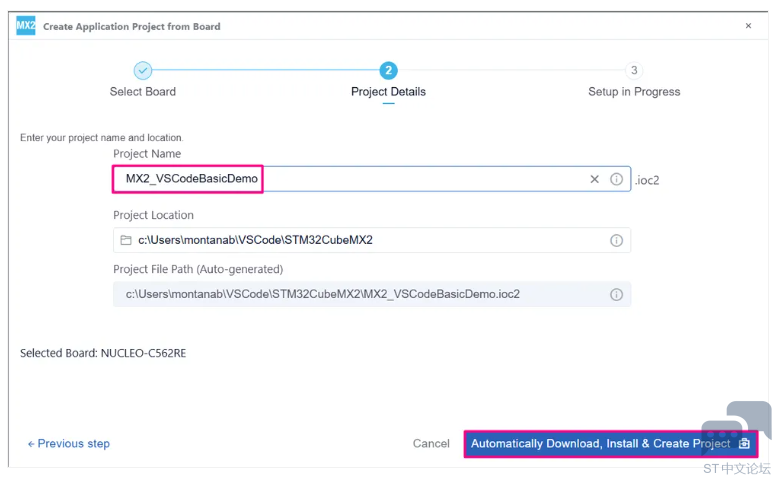
Task: Click the Project Name input field
Action: coord(372,179)
